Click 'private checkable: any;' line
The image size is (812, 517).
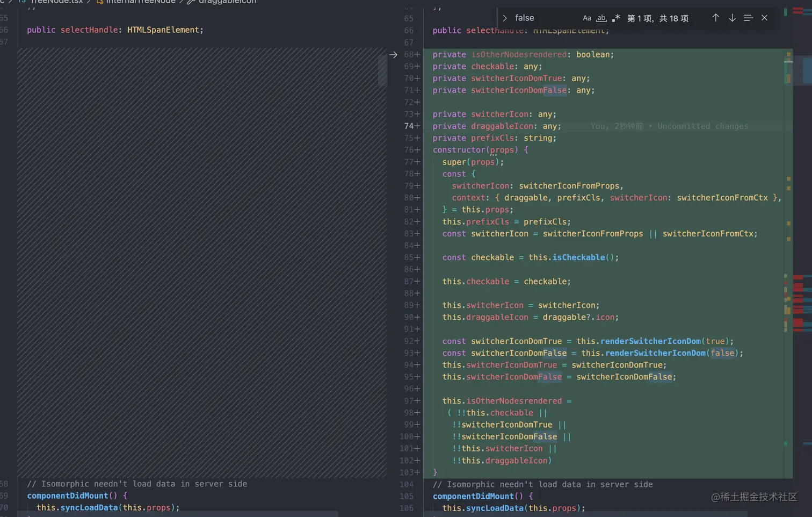(x=487, y=67)
